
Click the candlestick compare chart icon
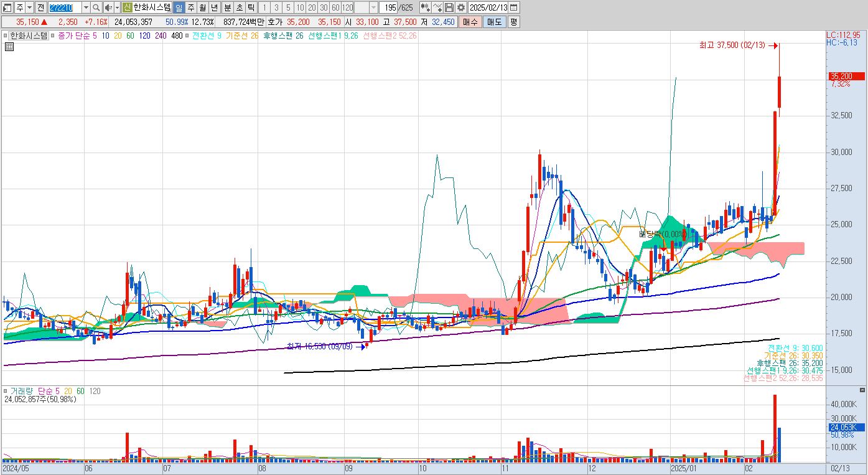426,7
